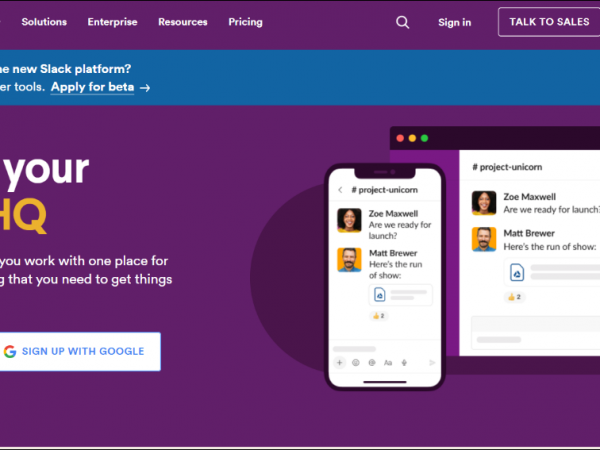Open the Solutions menu in navbar
600x450 pixels.
coord(44,22)
